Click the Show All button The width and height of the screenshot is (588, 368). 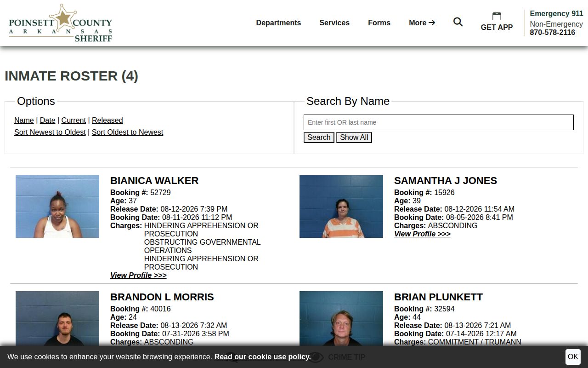[x=354, y=138]
